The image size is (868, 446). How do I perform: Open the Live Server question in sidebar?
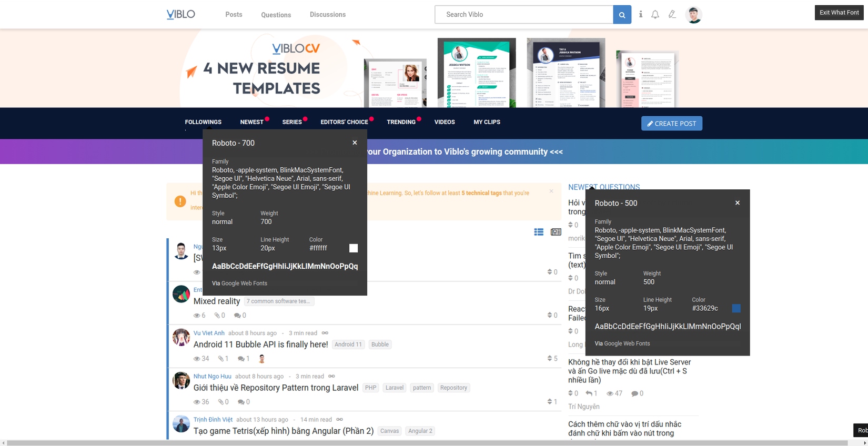[x=630, y=371]
